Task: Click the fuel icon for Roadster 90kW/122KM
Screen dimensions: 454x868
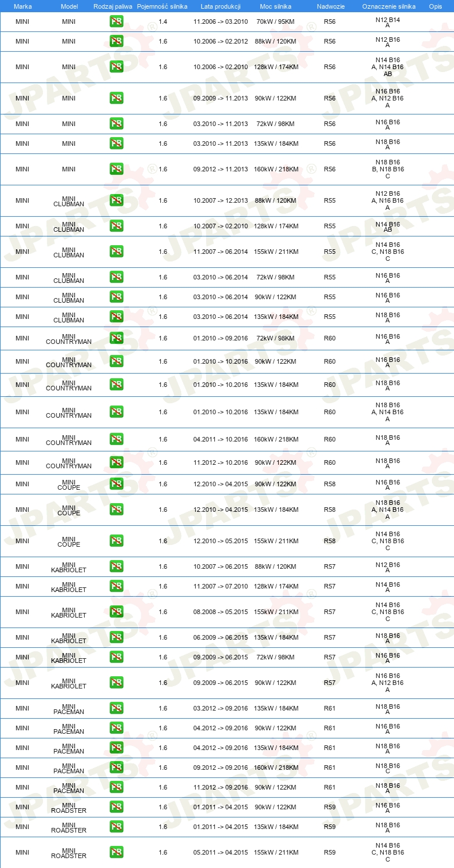Action: [116, 807]
